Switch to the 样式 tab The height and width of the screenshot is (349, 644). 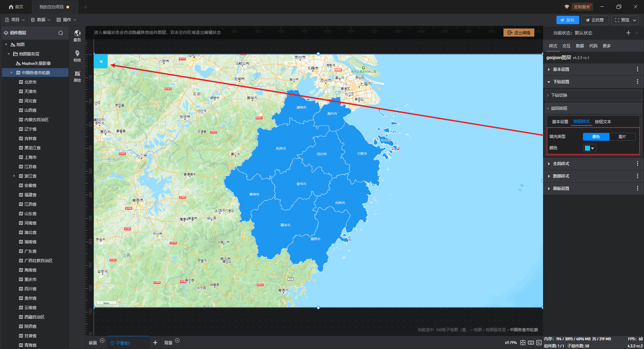[553, 46]
